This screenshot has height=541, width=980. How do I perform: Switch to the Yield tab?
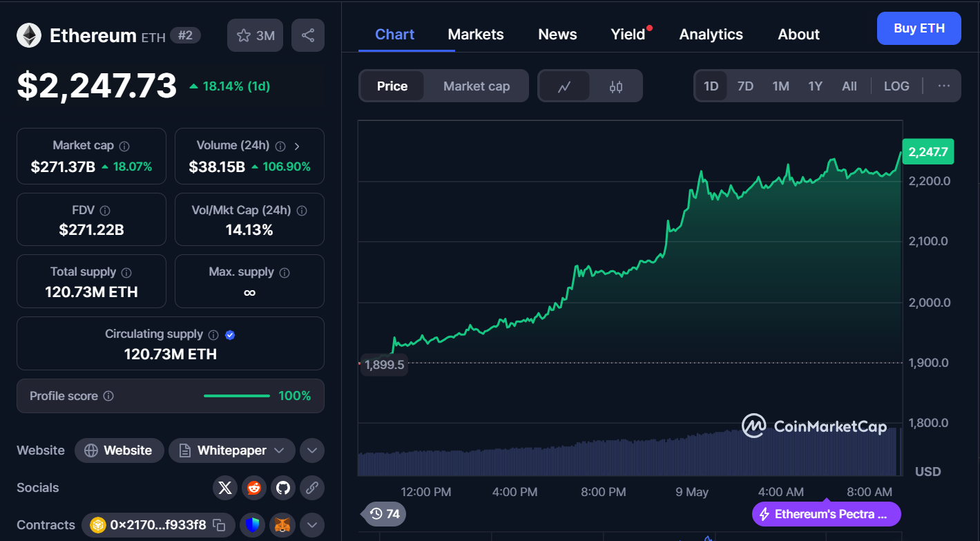pos(628,35)
